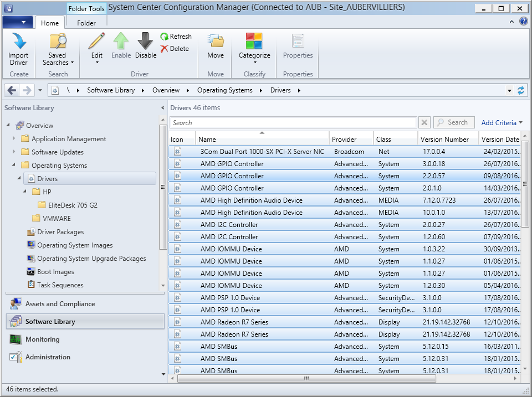Open the address bar history dropdown

(509, 90)
